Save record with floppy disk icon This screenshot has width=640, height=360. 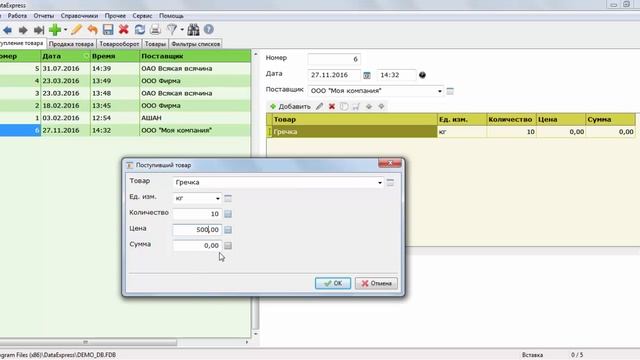108,29
